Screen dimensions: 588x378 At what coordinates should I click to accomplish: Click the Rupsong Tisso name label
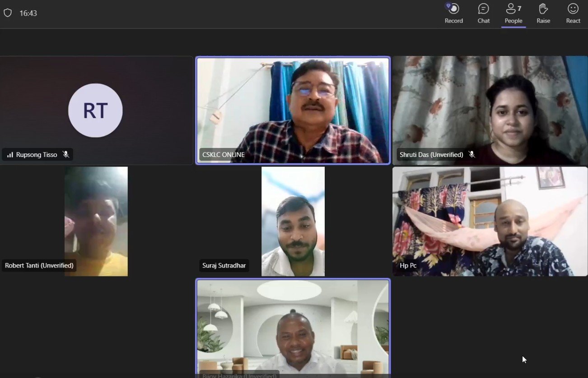coord(37,155)
